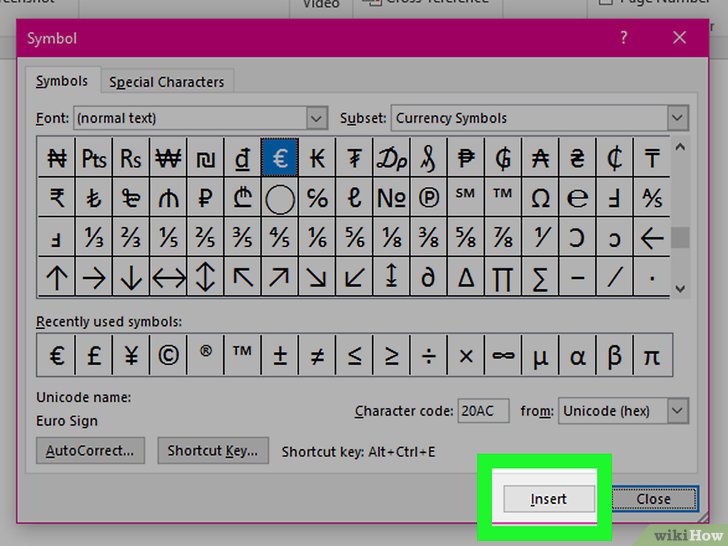
Task: Pick the Ruble currency symbol
Action: click(205, 198)
